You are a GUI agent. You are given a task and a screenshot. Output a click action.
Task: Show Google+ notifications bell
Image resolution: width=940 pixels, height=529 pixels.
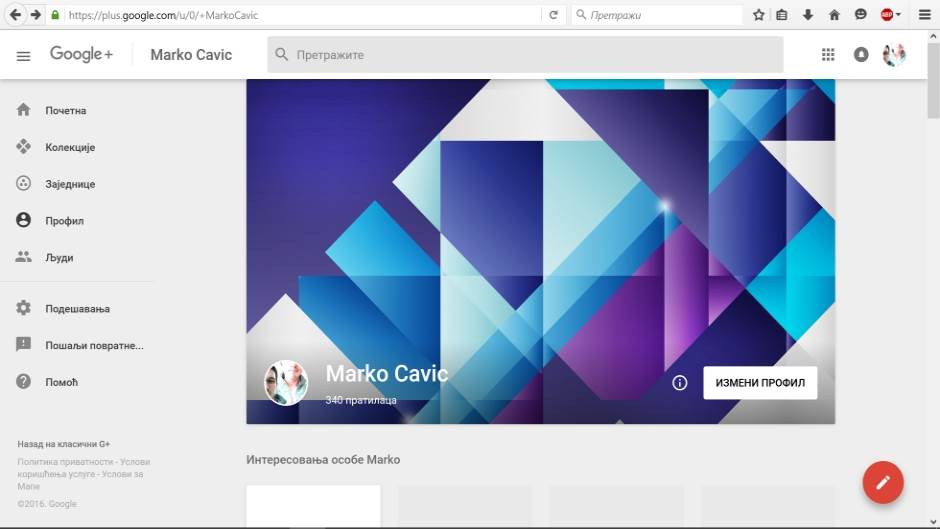click(x=861, y=55)
